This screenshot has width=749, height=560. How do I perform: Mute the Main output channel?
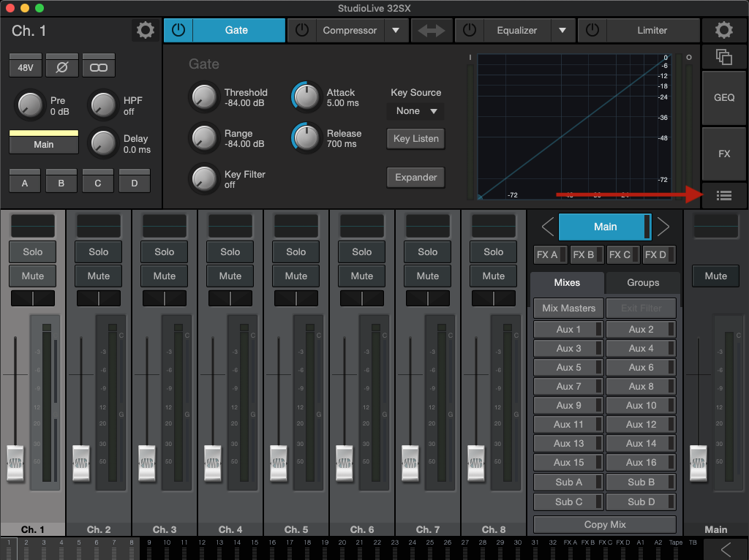(715, 276)
